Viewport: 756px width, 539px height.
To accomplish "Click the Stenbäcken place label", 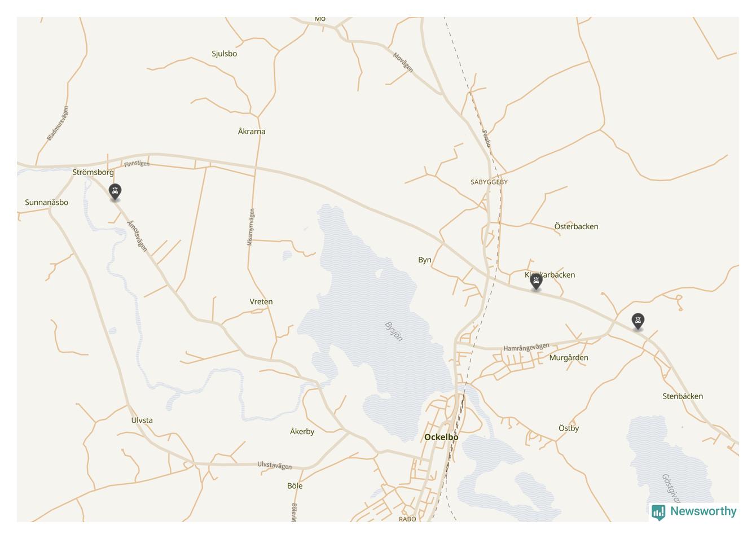I will [x=683, y=396].
